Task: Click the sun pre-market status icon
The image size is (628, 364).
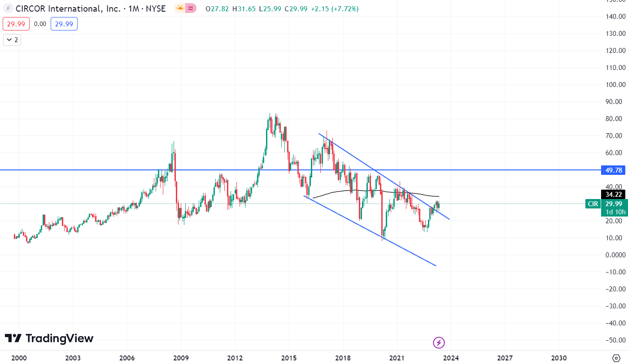Action: click(x=179, y=9)
